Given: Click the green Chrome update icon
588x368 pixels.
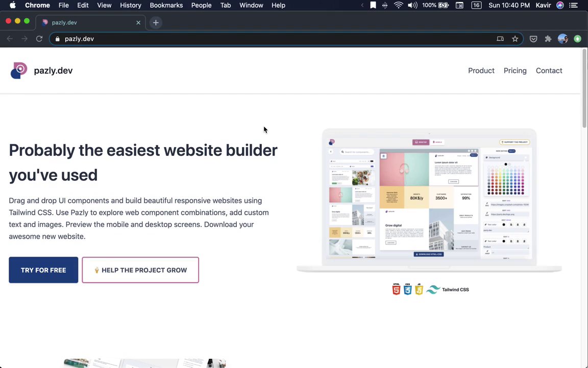Looking at the screenshot, I should click(577, 39).
